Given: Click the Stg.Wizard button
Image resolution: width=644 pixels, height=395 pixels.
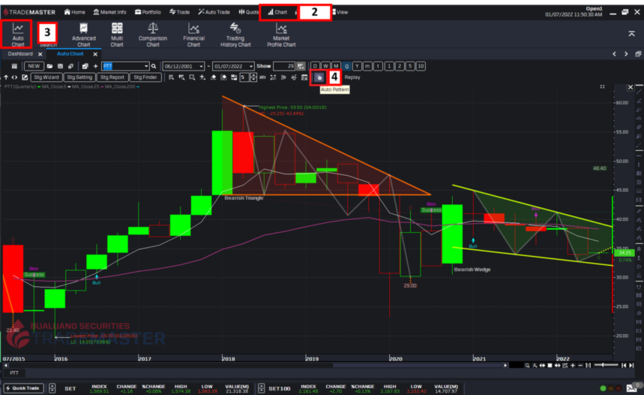Looking at the screenshot, I should (x=46, y=77).
